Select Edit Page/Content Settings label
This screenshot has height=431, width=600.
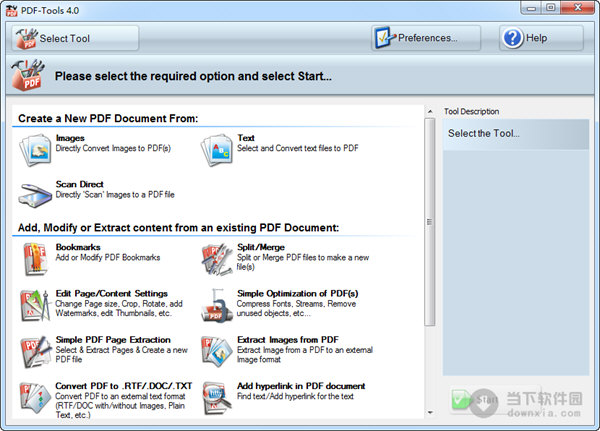tap(112, 294)
